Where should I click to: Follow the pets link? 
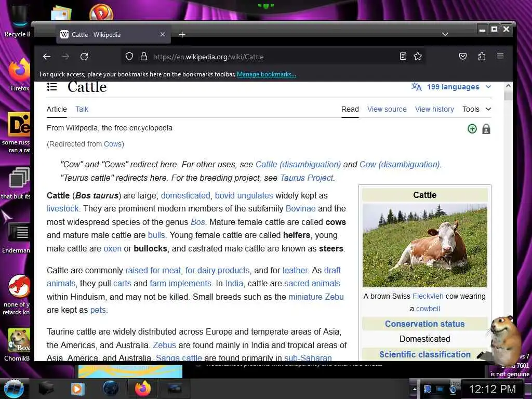click(x=98, y=310)
